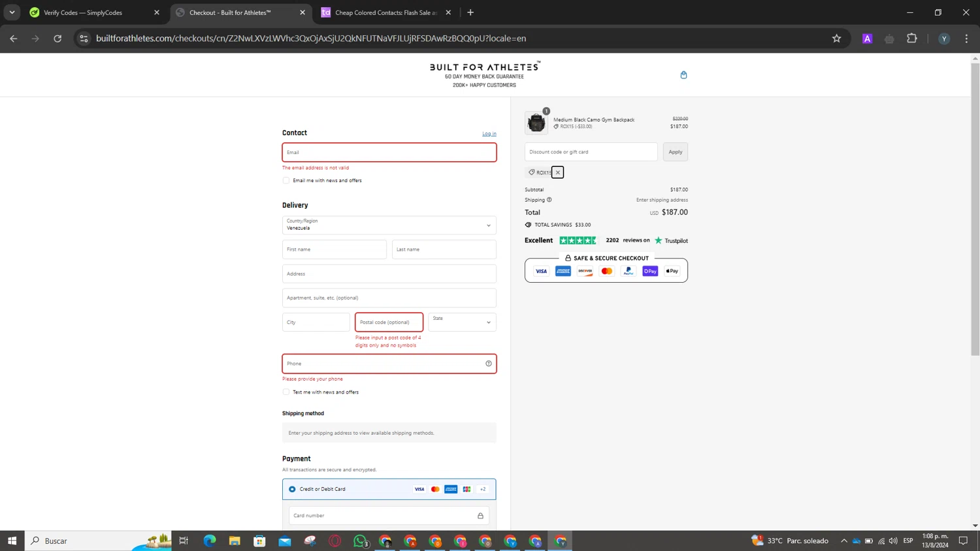The width and height of the screenshot is (980, 551).
Task: Open WhatsApp from the taskbar
Action: coord(360,541)
